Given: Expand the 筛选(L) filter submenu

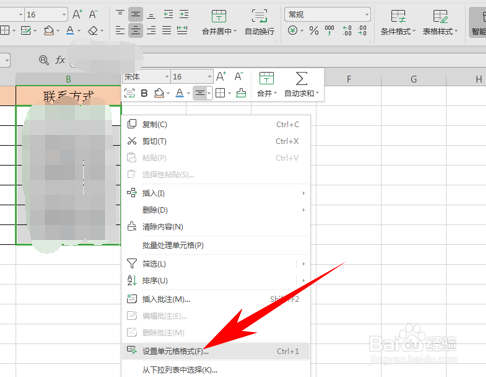Looking at the screenshot, I should 216,264.
